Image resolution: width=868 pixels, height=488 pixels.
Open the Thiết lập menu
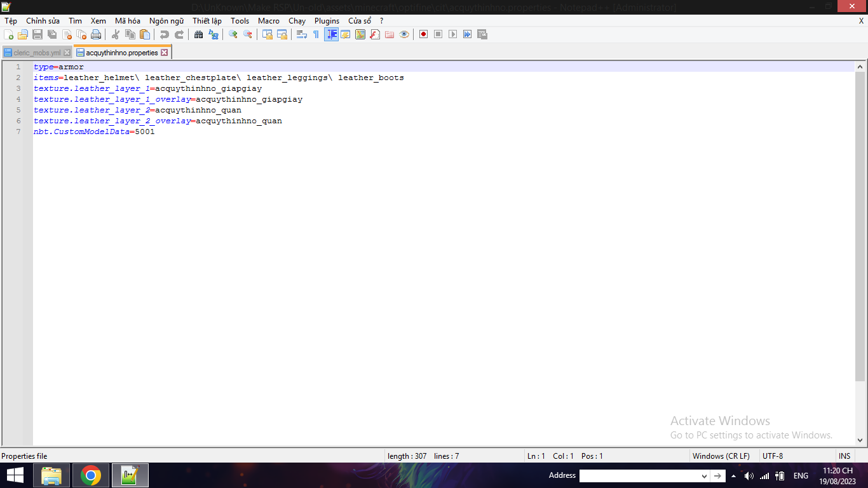[x=207, y=21]
